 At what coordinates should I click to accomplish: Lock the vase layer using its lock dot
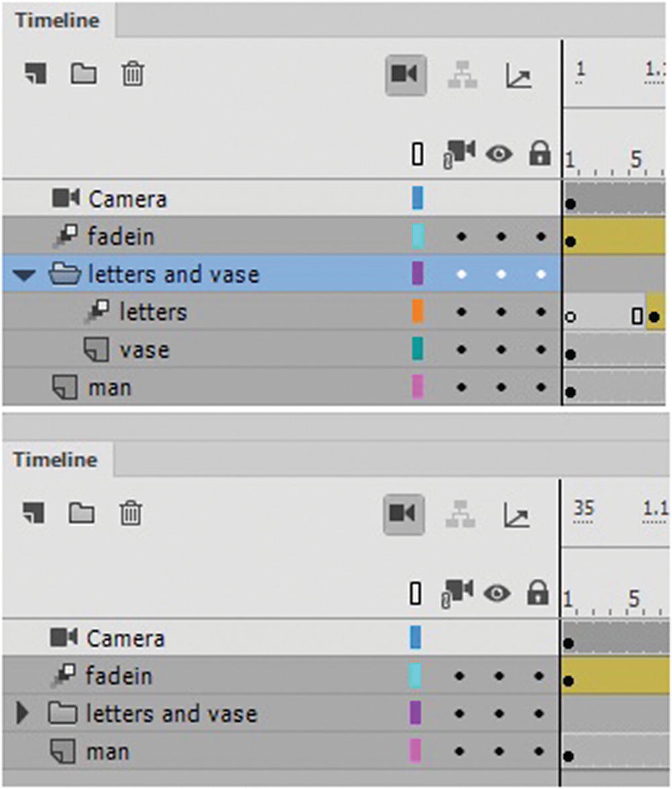click(541, 350)
